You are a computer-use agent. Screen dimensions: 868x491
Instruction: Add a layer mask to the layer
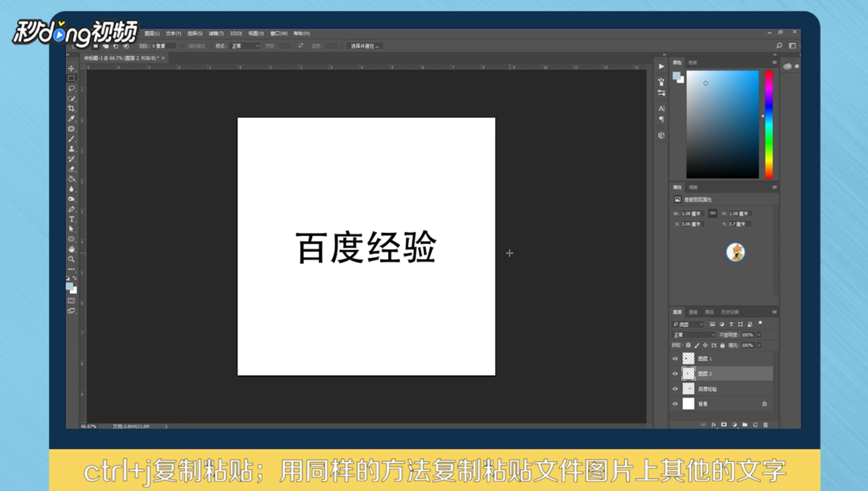(724, 425)
